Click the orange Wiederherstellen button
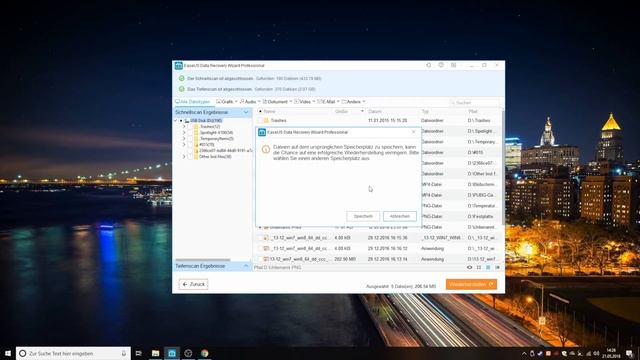Image resolution: width=640 pixels, height=360 pixels. [471, 284]
